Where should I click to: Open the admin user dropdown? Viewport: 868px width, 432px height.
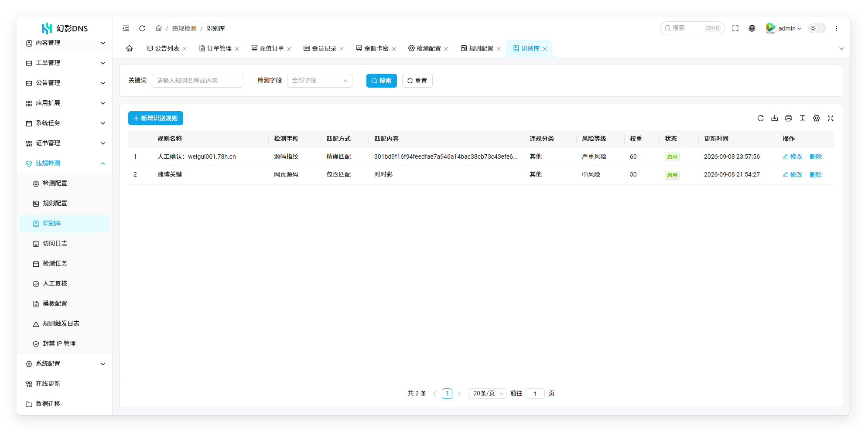tap(784, 28)
